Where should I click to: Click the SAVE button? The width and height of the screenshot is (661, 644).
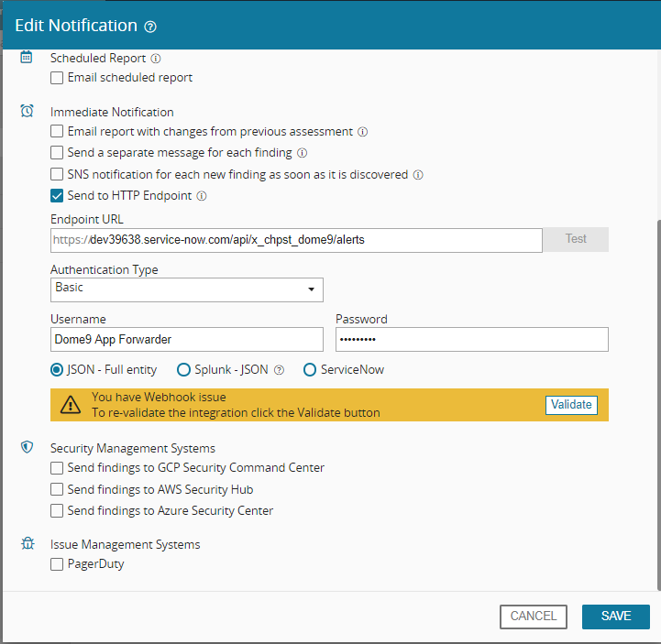pos(615,617)
